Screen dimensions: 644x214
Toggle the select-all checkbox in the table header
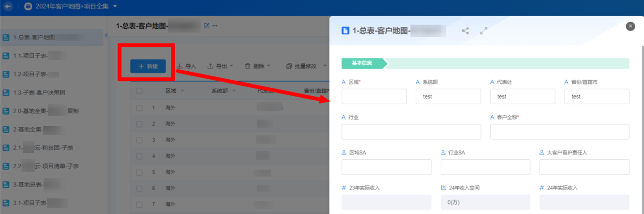139,91
